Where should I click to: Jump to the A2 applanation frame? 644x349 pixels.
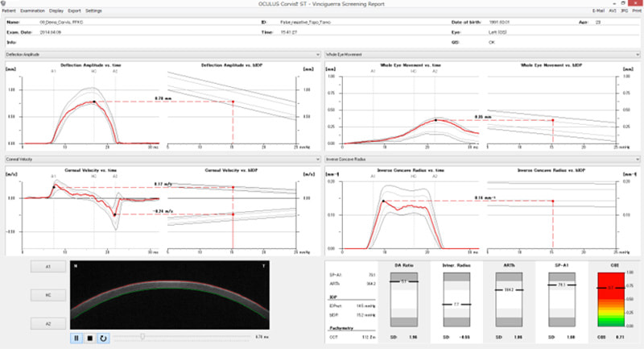pyautogui.click(x=48, y=323)
